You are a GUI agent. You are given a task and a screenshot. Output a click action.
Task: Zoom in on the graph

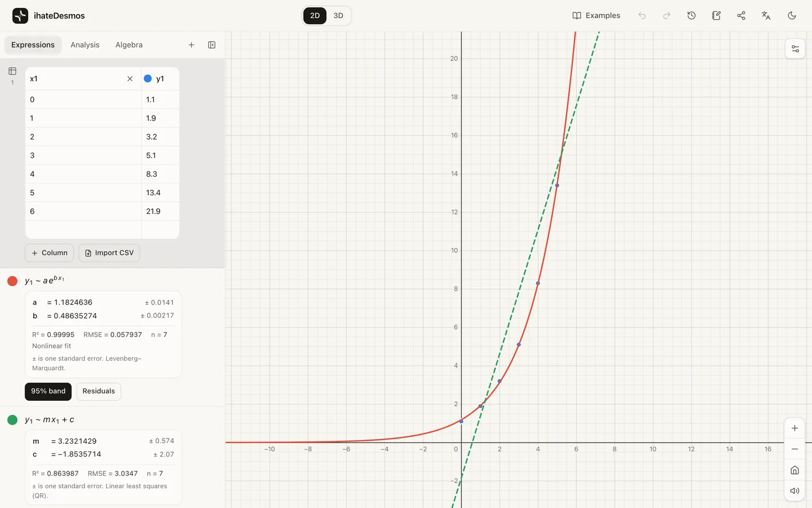[795, 428]
